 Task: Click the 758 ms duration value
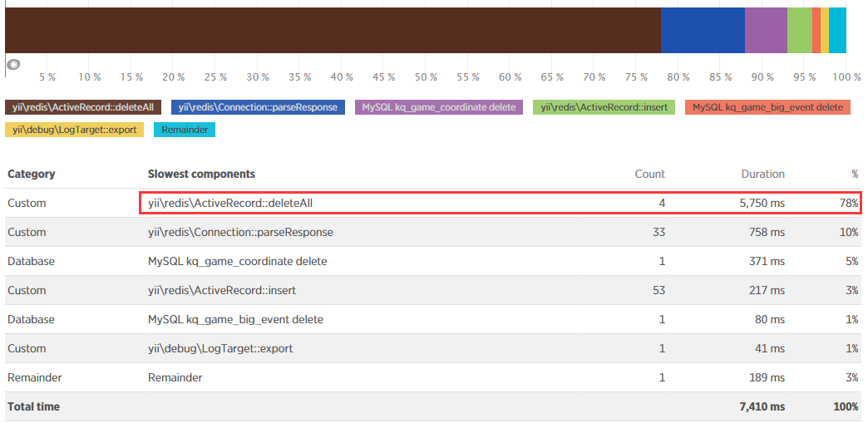pyautogui.click(x=766, y=232)
